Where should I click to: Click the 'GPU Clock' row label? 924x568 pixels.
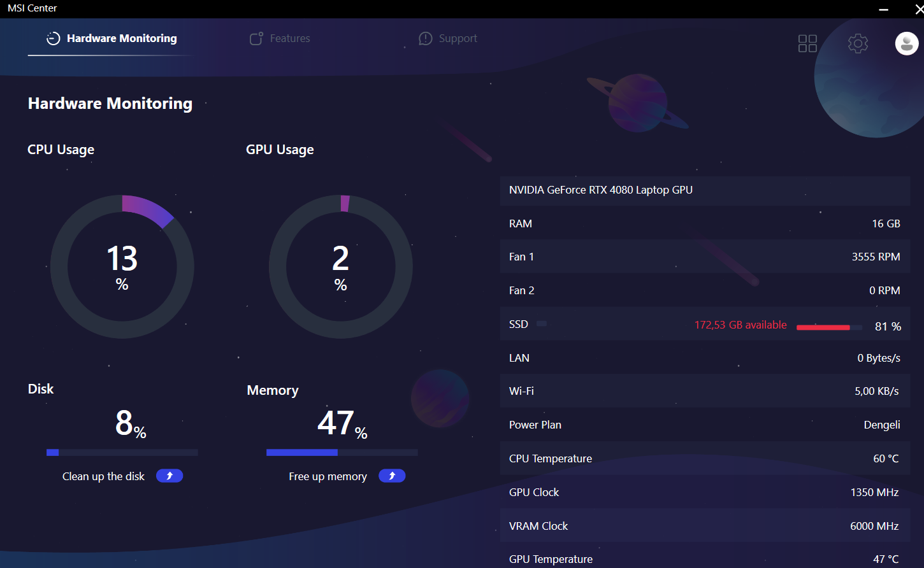click(534, 492)
